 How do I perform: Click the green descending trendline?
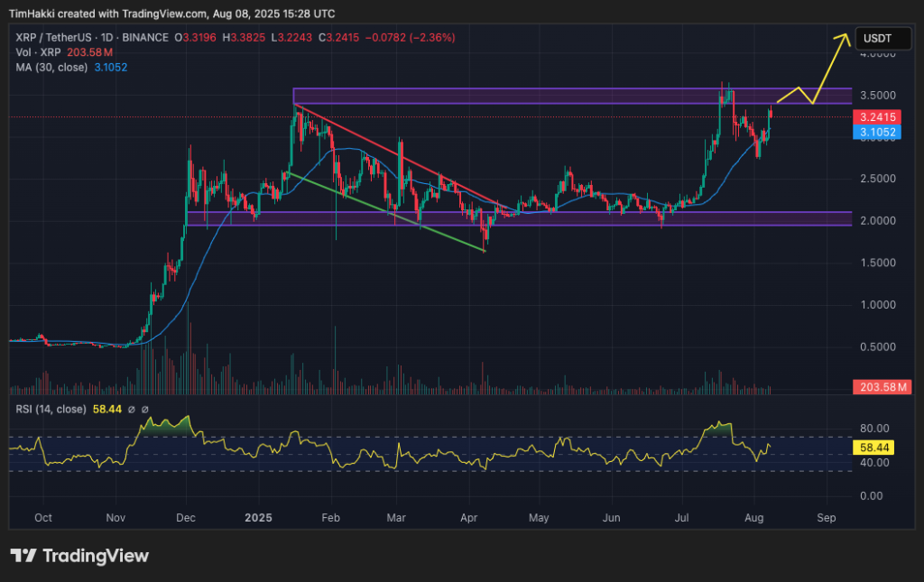click(x=388, y=213)
